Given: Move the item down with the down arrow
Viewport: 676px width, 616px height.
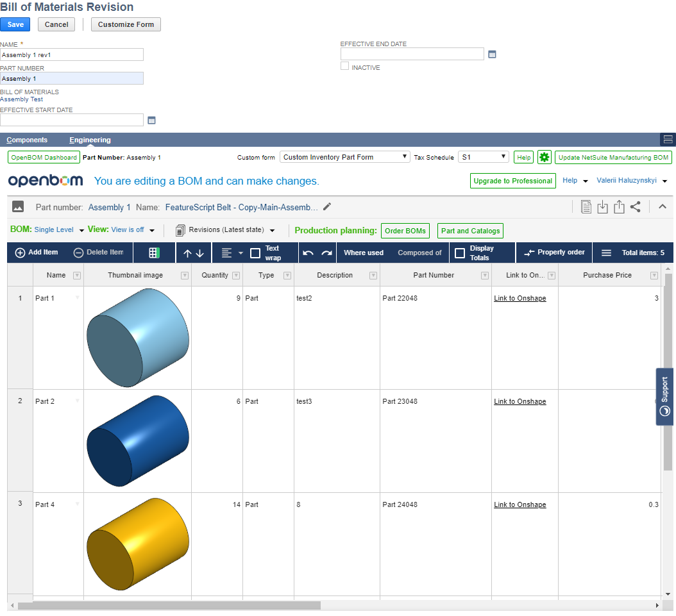Looking at the screenshot, I should click(200, 253).
